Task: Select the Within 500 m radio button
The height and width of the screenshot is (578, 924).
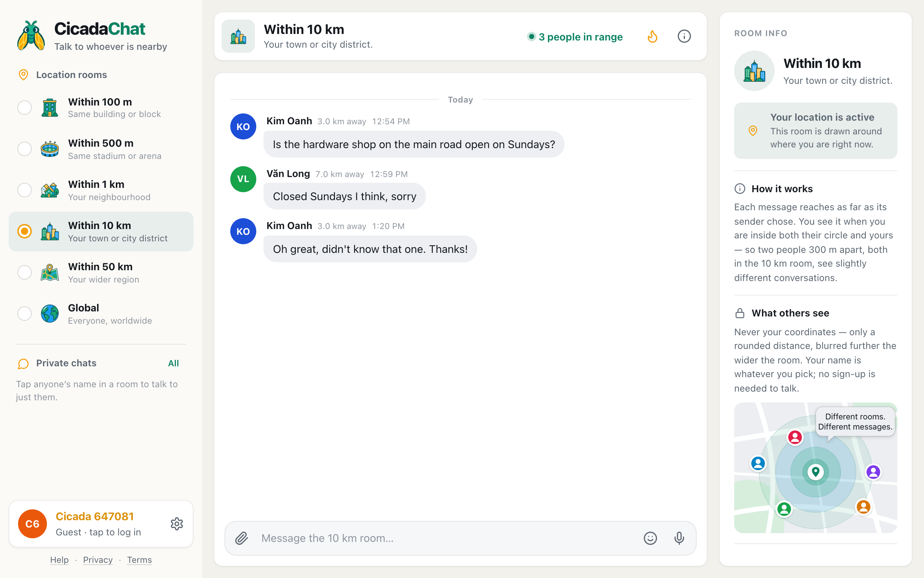Action: 25,149
